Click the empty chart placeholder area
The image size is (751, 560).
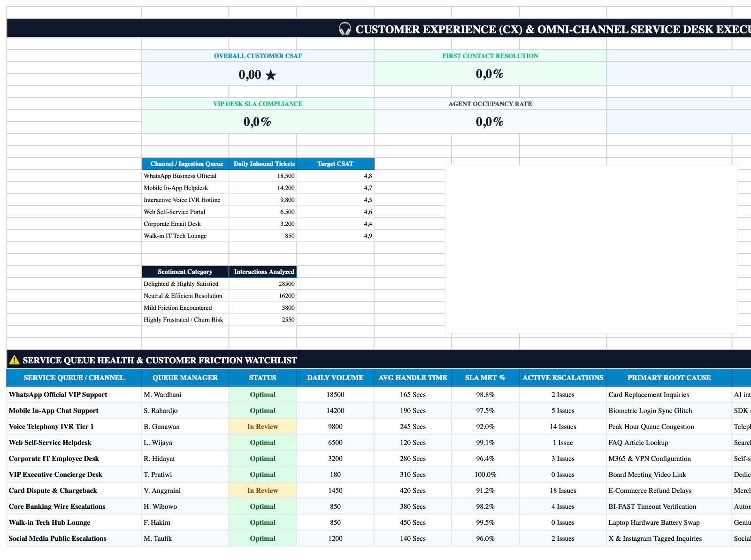click(x=591, y=249)
